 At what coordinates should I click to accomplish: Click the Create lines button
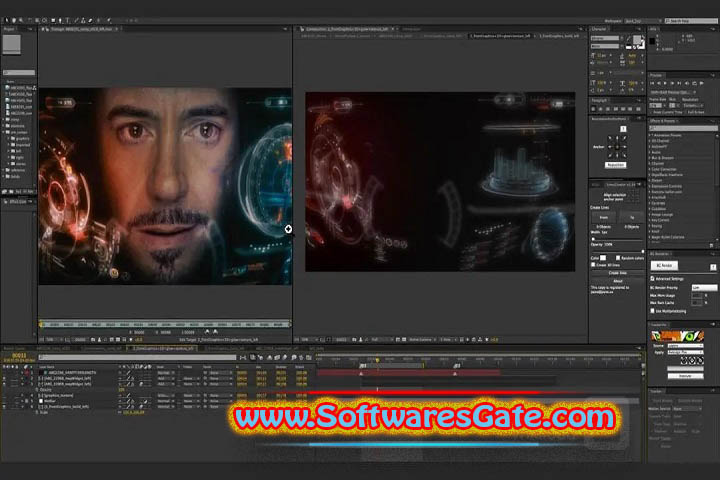(618, 273)
